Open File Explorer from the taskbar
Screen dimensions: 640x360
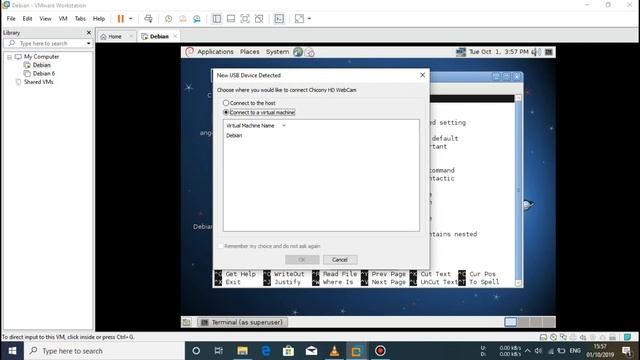tap(242, 351)
